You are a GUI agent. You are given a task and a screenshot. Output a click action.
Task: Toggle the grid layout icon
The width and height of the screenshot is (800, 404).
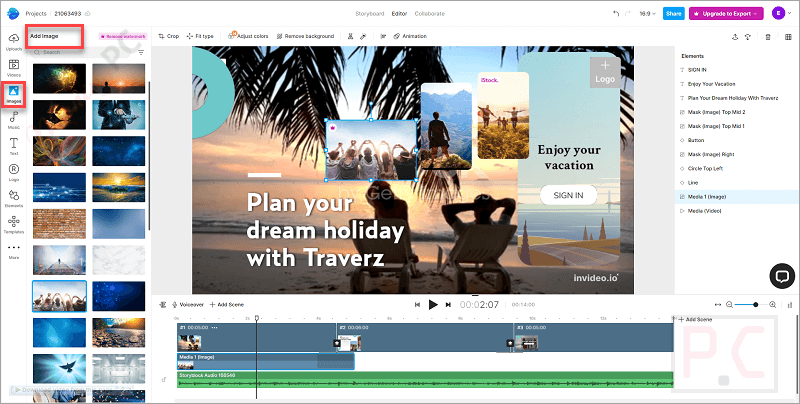(788, 37)
